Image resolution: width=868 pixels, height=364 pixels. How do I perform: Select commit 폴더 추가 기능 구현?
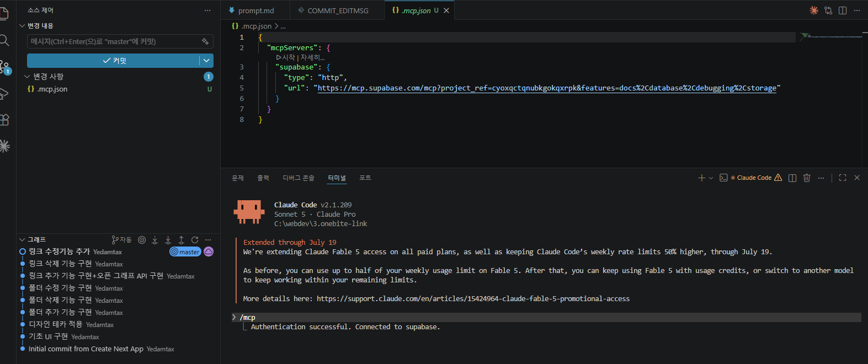pos(60,312)
